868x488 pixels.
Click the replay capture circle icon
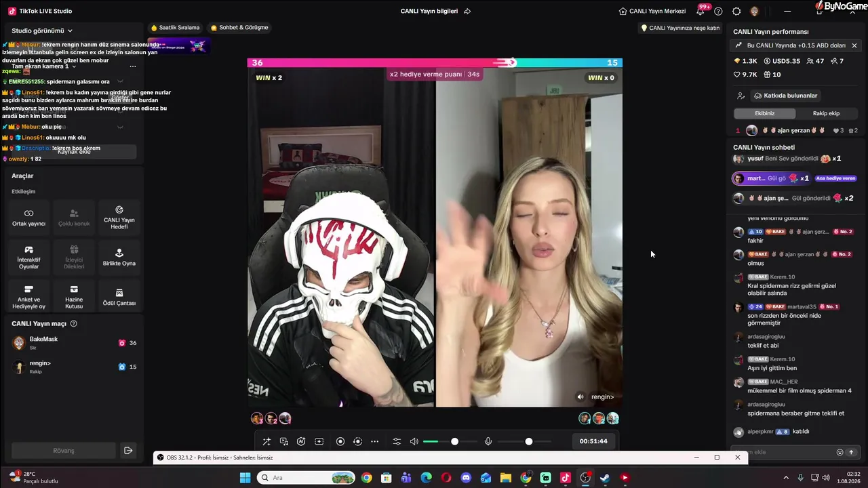point(358,441)
